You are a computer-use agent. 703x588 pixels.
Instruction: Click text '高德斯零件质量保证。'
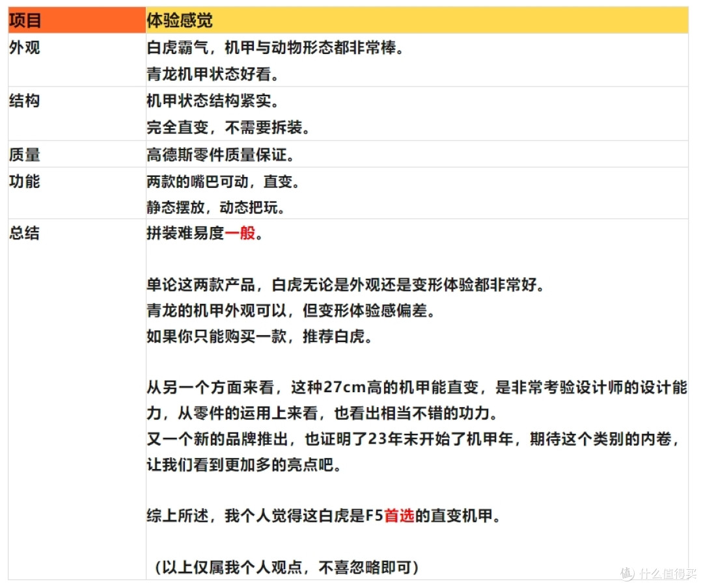coord(220,155)
